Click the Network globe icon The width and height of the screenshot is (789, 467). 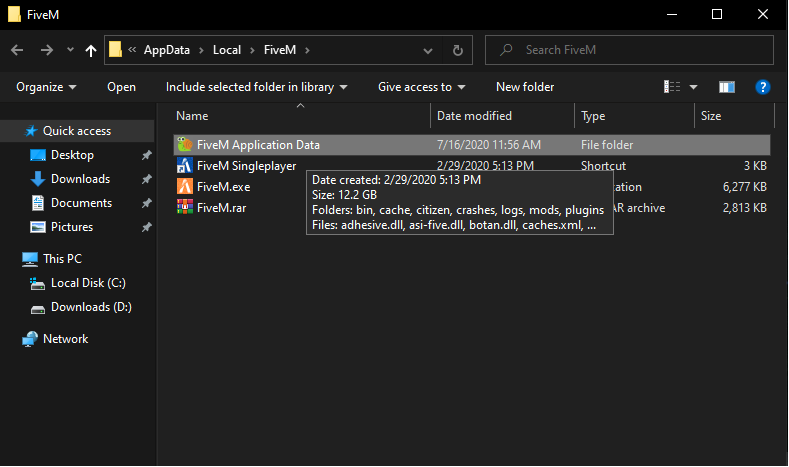point(30,339)
